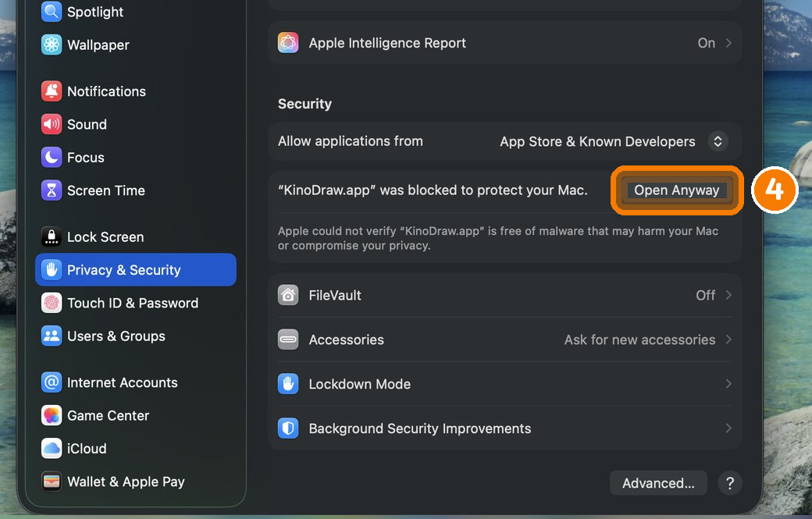Screen dimensions: 812x519
Task: Click the Focus moon icon
Action: click(52, 158)
